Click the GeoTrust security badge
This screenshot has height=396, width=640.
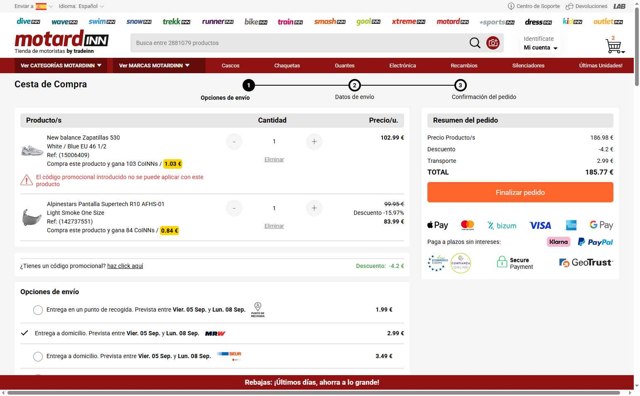point(586,263)
